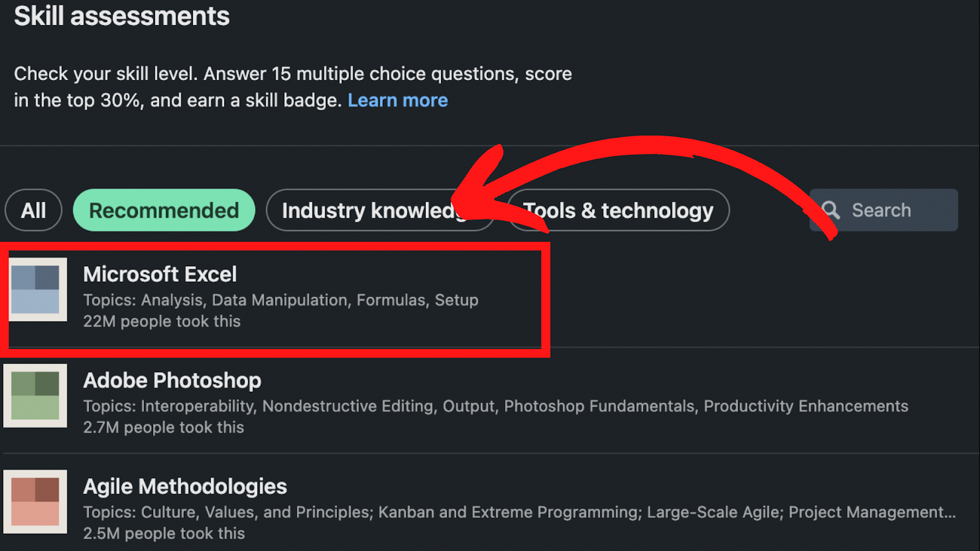Click the Skill assessments heading
The width and height of the screenshot is (980, 551).
[x=122, y=16]
